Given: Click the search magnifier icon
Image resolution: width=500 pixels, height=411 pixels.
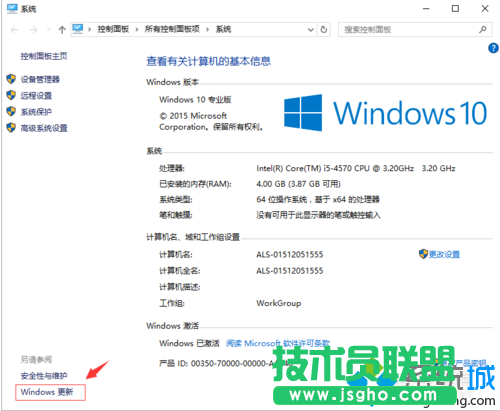Looking at the screenshot, I should coord(482,30).
